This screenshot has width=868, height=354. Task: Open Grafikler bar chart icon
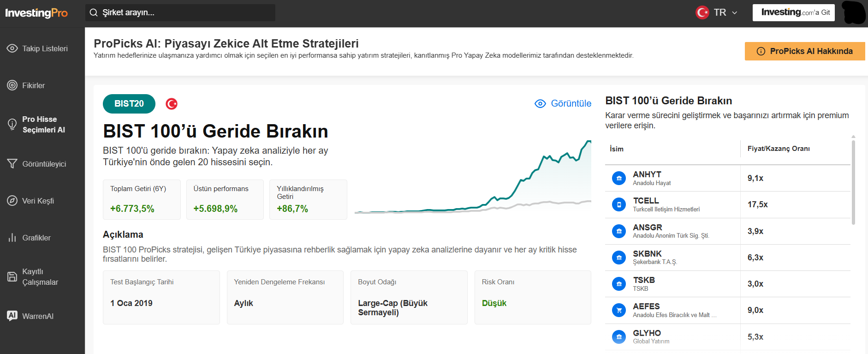(12, 238)
